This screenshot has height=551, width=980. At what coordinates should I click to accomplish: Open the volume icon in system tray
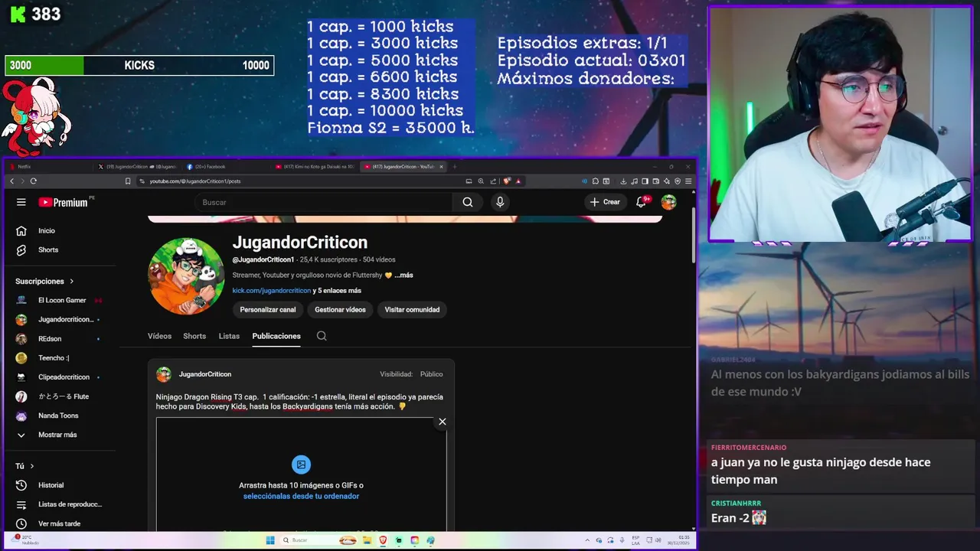(x=657, y=540)
